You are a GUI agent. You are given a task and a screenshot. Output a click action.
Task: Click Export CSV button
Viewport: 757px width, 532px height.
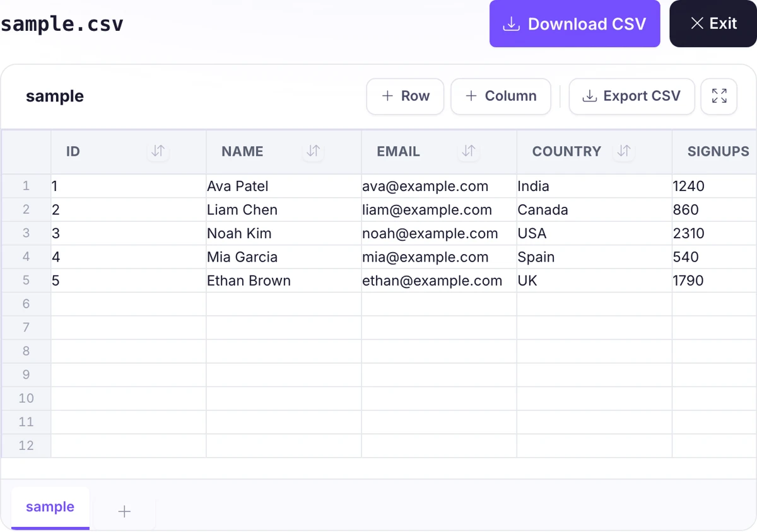pyautogui.click(x=632, y=96)
